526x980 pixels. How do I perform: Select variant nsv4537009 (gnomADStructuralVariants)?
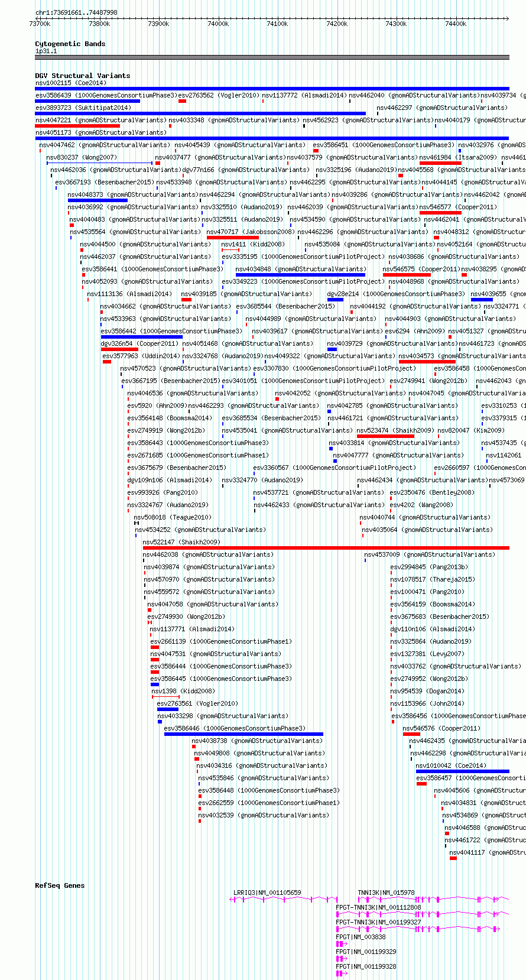pyautogui.click(x=430, y=554)
